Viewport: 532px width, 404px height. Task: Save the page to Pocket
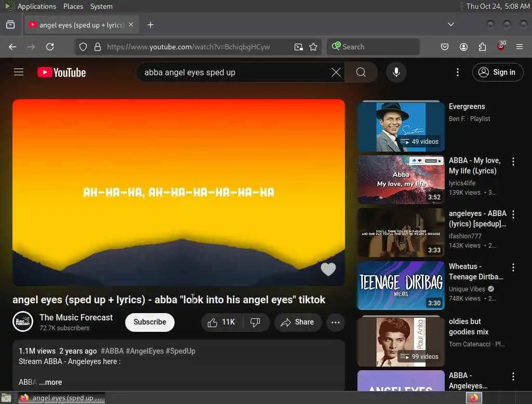(445, 47)
